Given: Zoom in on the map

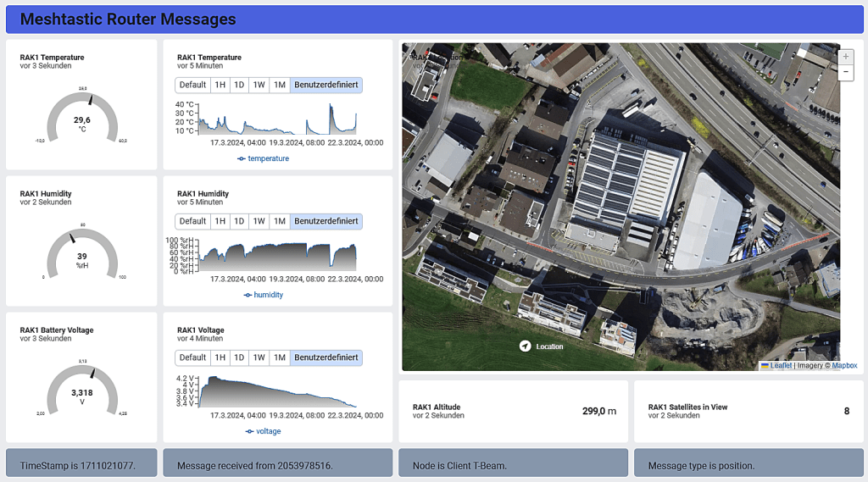Looking at the screenshot, I should coord(845,57).
